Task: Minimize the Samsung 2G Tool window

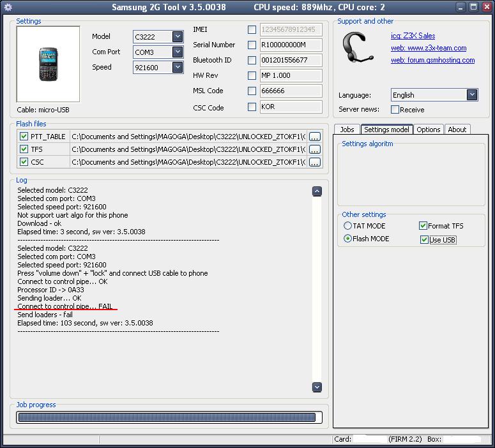Action: [461, 7]
